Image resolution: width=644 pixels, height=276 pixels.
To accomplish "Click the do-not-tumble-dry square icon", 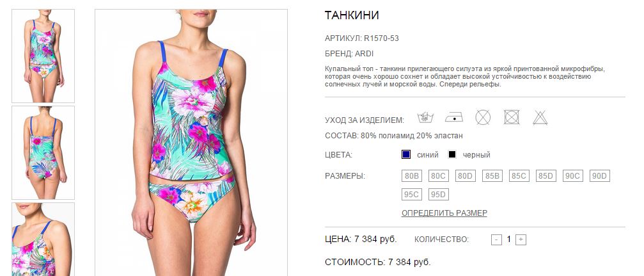I will point(512,118).
